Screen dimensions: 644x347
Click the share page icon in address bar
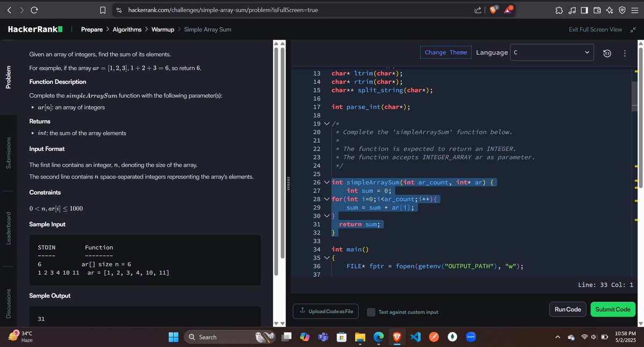478,10
